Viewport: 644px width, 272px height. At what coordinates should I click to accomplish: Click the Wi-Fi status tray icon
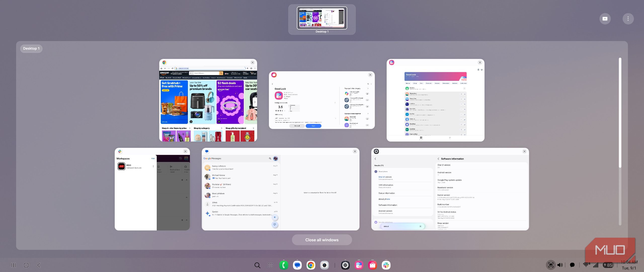(x=586, y=265)
